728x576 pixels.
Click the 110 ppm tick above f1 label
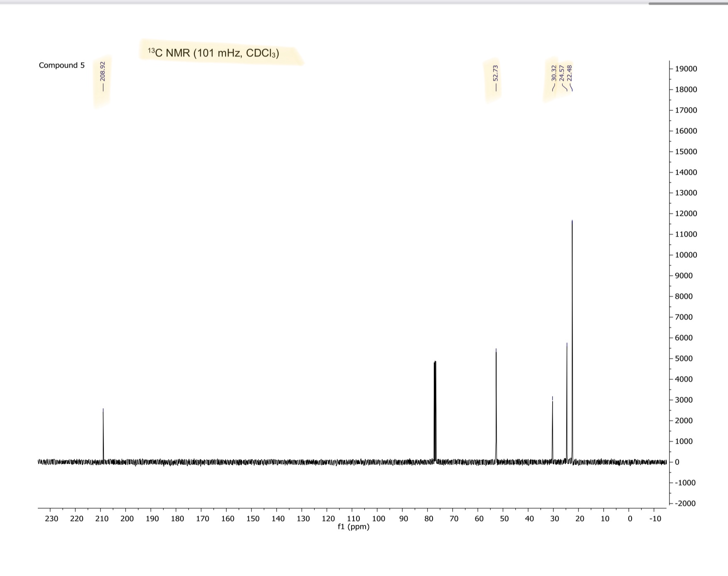pos(354,518)
